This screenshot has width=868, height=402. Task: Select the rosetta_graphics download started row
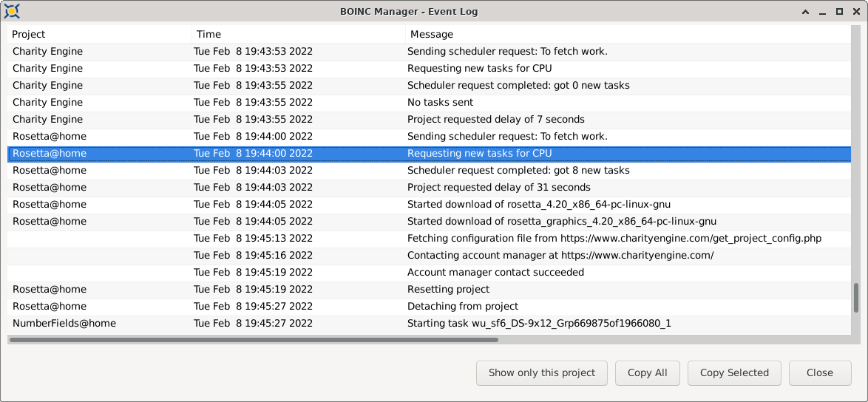pyautogui.click(x=429, y=221)
